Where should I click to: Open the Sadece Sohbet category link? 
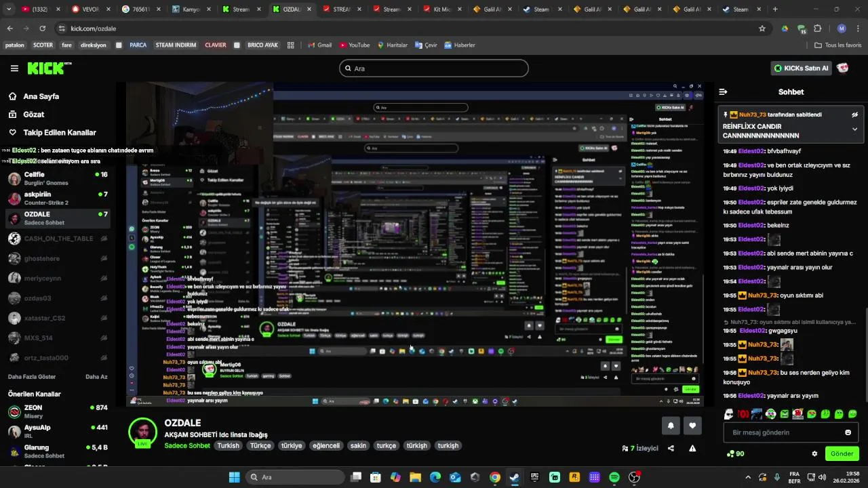[x=187, y=446]
